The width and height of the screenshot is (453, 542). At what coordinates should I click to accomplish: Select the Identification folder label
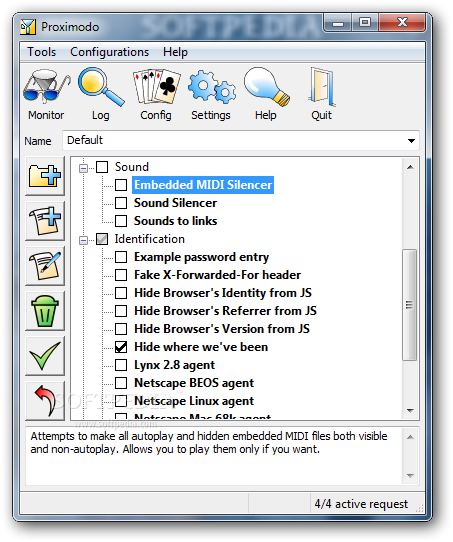tap(149, 239)
